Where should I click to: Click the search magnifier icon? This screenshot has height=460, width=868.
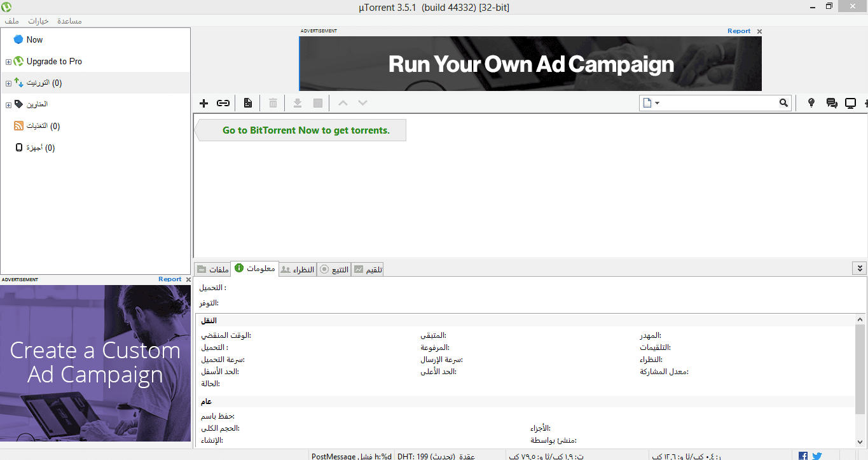coord(783,103)
